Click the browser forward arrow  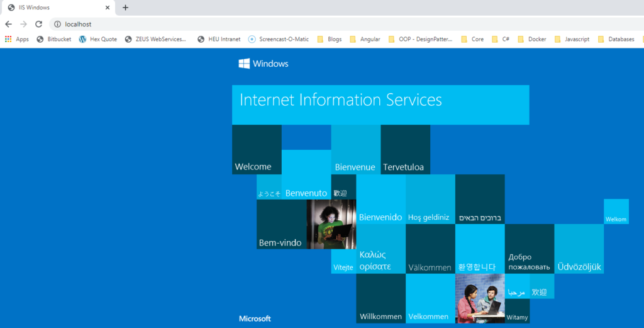23,25
